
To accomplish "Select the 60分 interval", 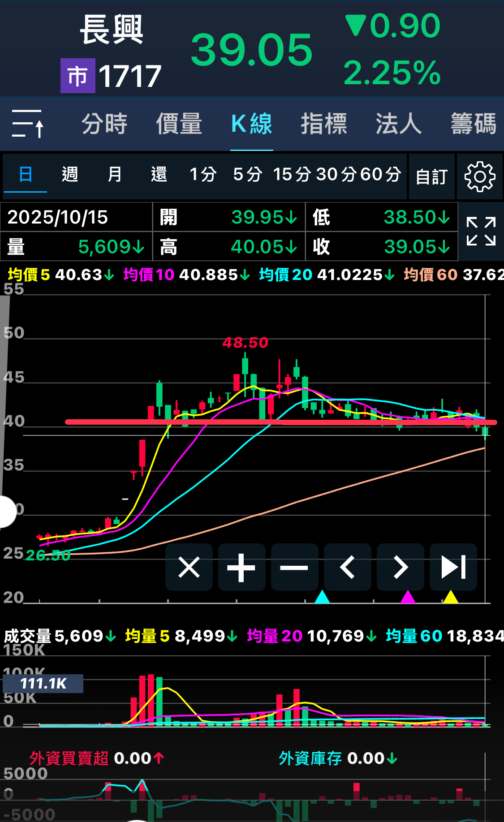I will coord(380,174).
